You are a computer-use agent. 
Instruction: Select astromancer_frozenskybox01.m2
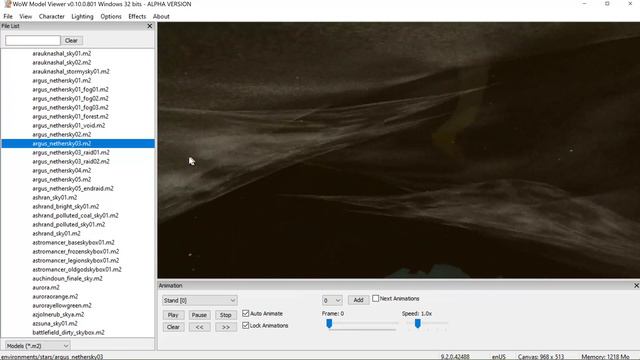[x=76, y=251]
